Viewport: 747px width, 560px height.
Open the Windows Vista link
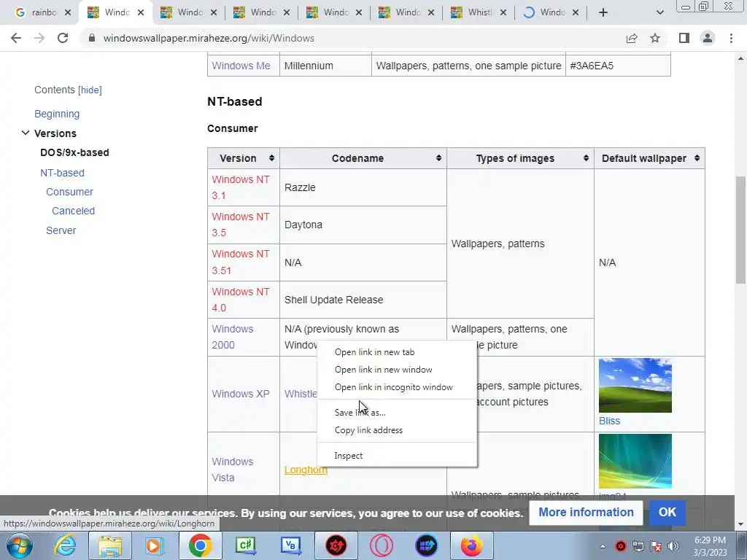pos(233,470)
